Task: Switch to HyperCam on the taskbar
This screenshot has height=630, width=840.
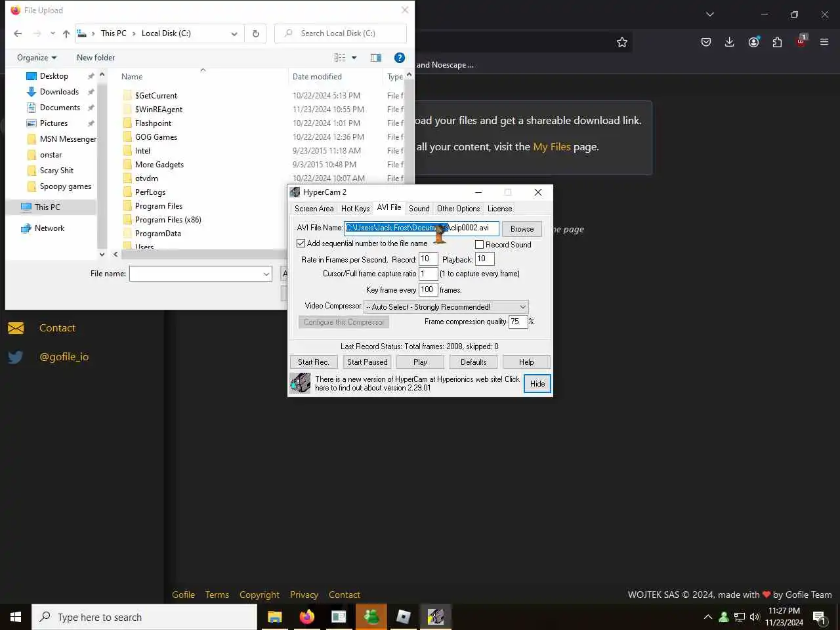Action: (x=436, y=617)
